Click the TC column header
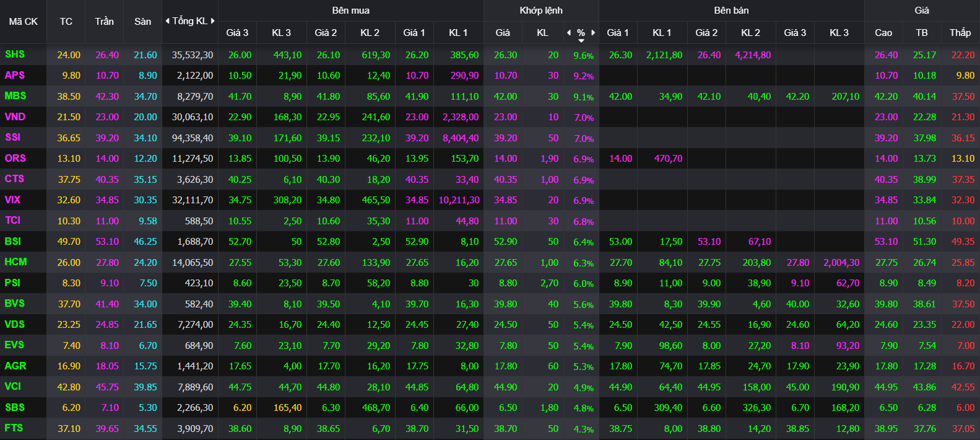 pyautogui.click(x=66, y=22)
